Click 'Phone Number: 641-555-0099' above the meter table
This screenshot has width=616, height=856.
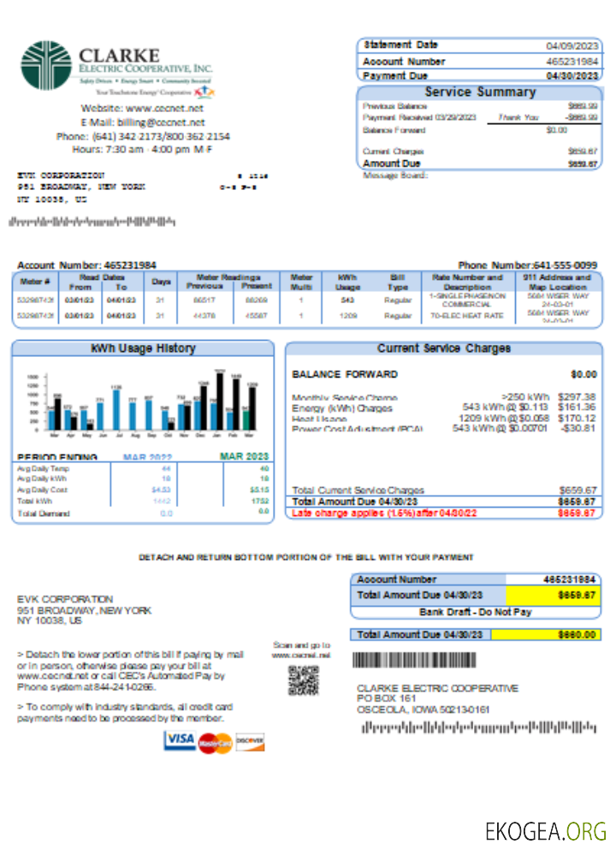click(527, 265)
